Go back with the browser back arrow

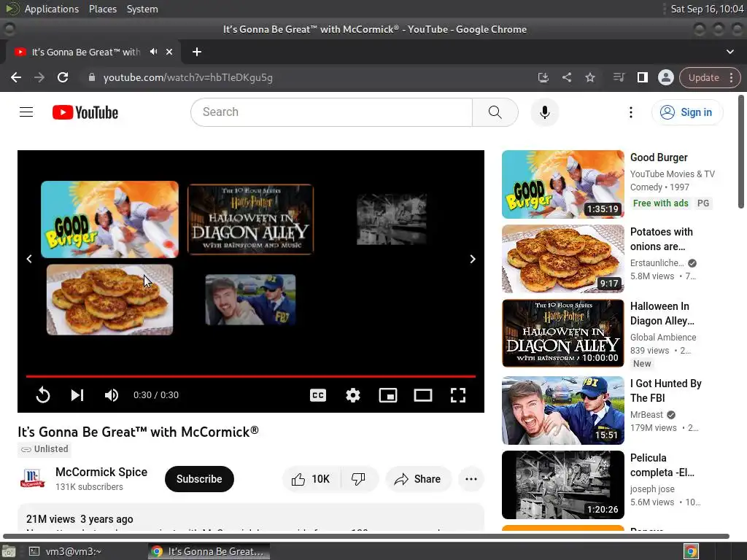coord(16,77)
